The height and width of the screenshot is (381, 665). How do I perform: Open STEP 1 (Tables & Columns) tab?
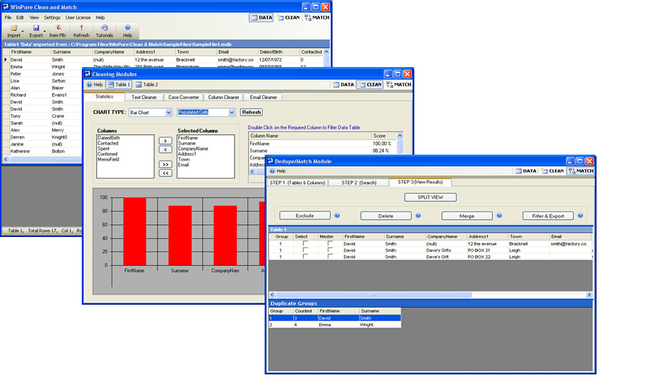(x=298, y=183)
